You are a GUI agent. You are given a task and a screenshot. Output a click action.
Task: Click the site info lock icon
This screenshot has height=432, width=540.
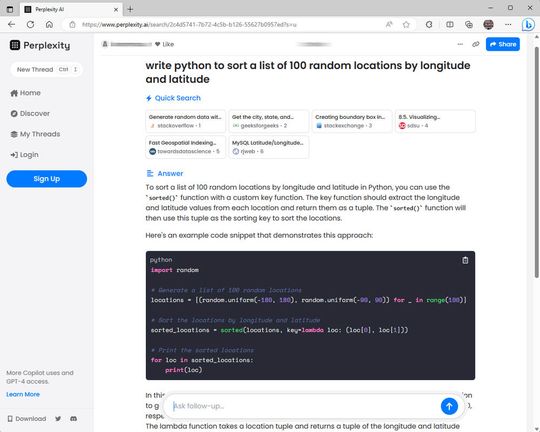(x=72, y=24)
